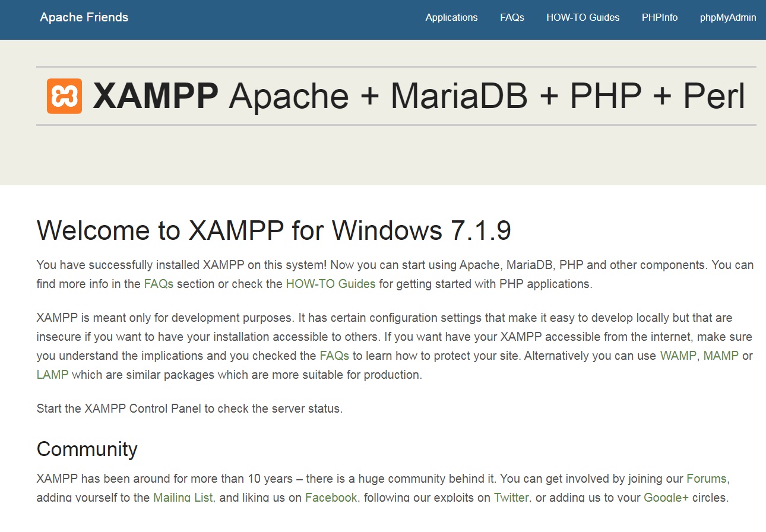Image resolution: width=766 pixels, height=532 pixels.
Task: Open HOW-TO Guides in the top navigation bar
Action: [583, 18]
